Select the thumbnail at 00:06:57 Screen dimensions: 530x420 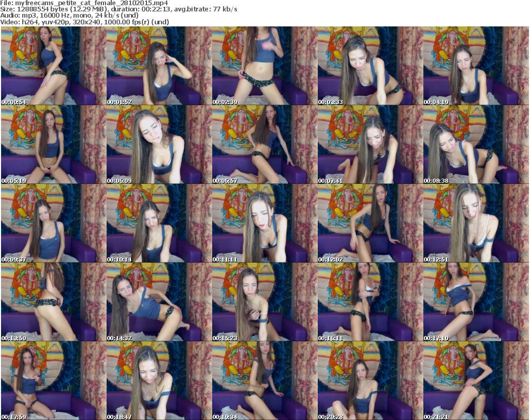coord(264,144)
